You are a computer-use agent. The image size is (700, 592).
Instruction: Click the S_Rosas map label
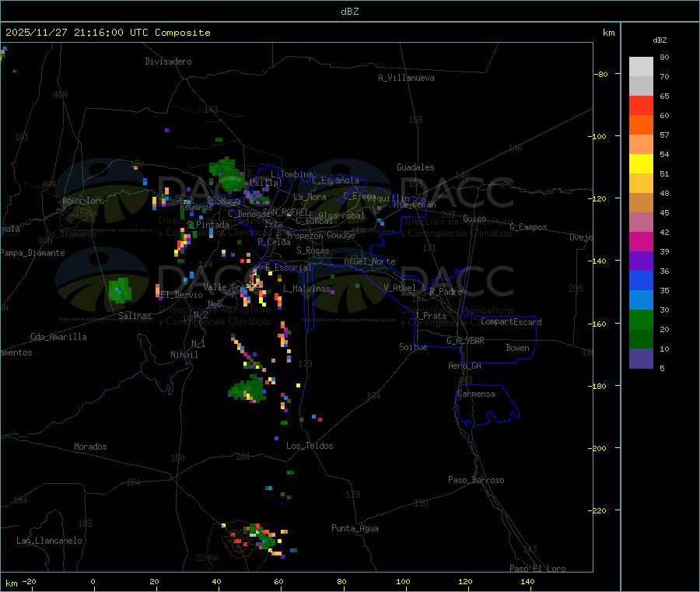tap(313, 250)
